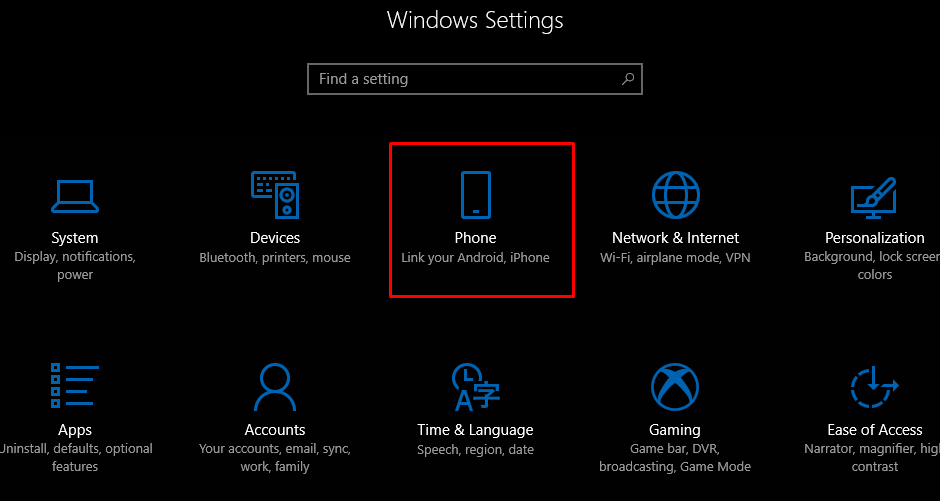
Task: Open the Apps list icon
Action: [75, 385]
